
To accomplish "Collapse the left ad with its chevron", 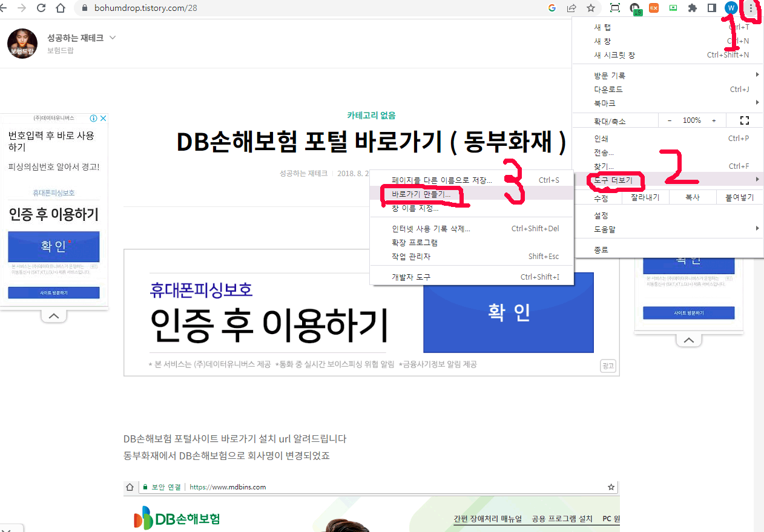I will 53,316.
